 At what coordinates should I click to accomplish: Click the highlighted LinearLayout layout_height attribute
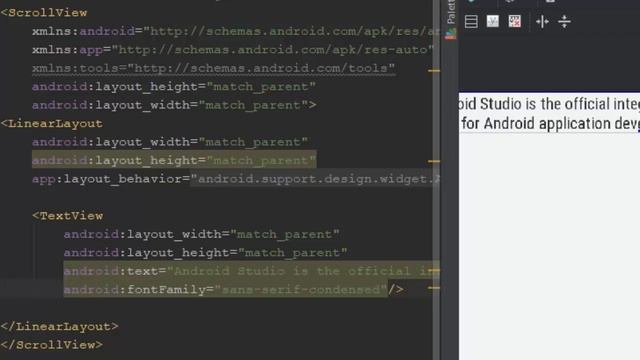tap(174, 160)
